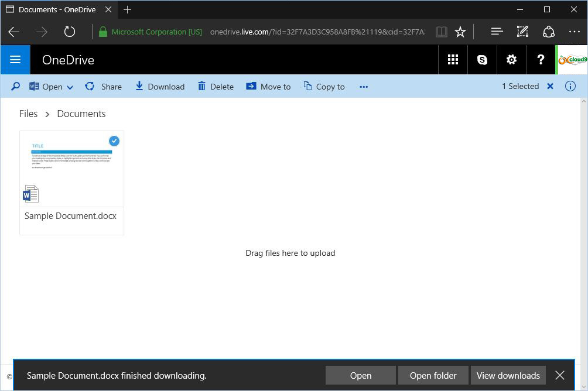This screenshot has width=588, height=391.
Task: Expand the Open dropdown arrow
Action: [x=70, y=87]
